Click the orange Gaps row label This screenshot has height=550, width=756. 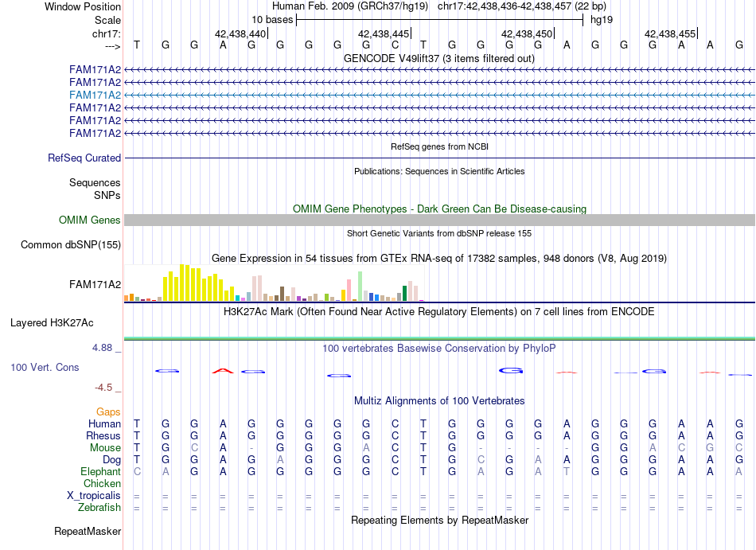[x=108, y=412]
